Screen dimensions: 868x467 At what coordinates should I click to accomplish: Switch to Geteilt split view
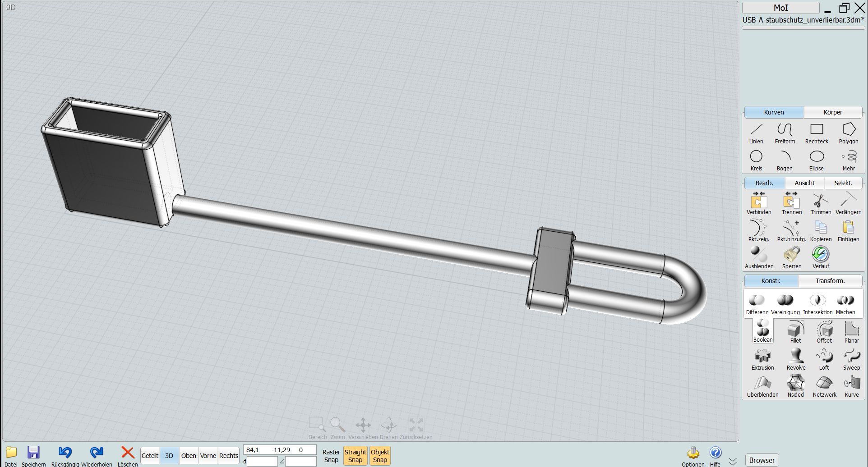click(x=150, y=456)
